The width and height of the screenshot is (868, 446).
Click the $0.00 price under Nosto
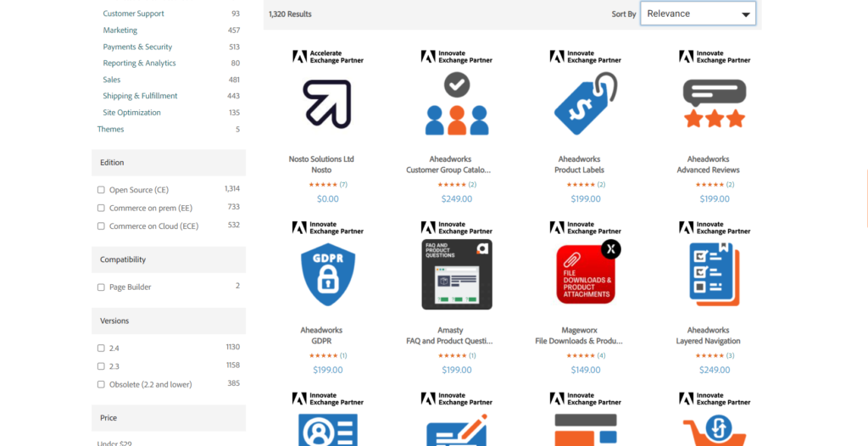[x=328, y=199]
